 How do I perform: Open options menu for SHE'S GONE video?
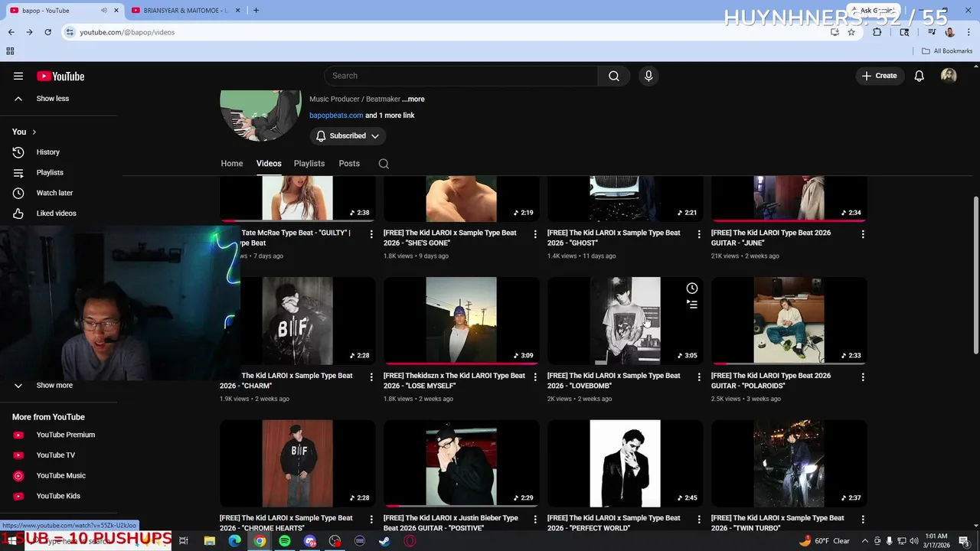pyautogui.click(x=535, y=234)
